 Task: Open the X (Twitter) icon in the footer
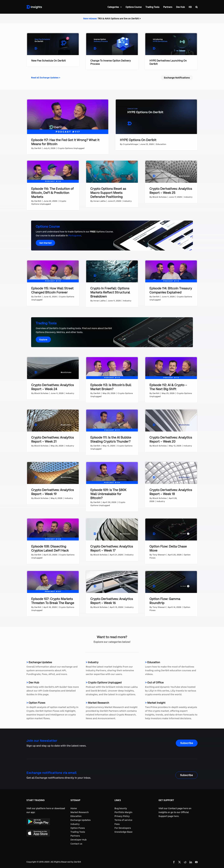180,862
